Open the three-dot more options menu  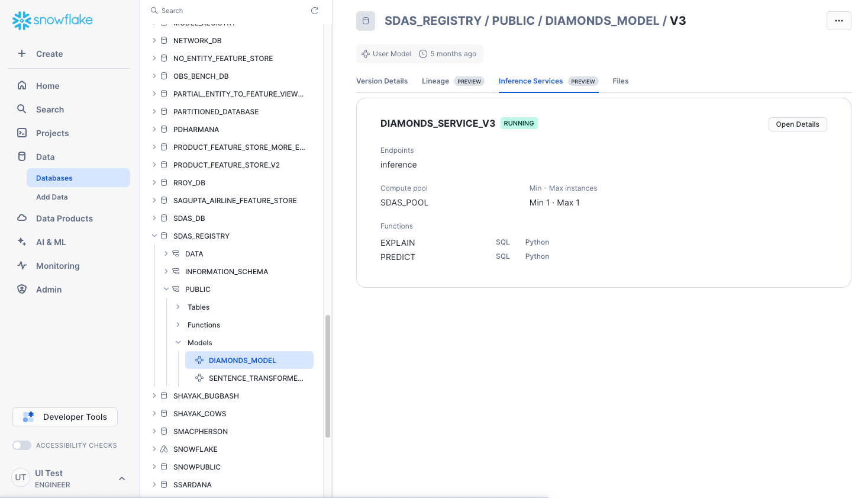[x=838, y=21]
